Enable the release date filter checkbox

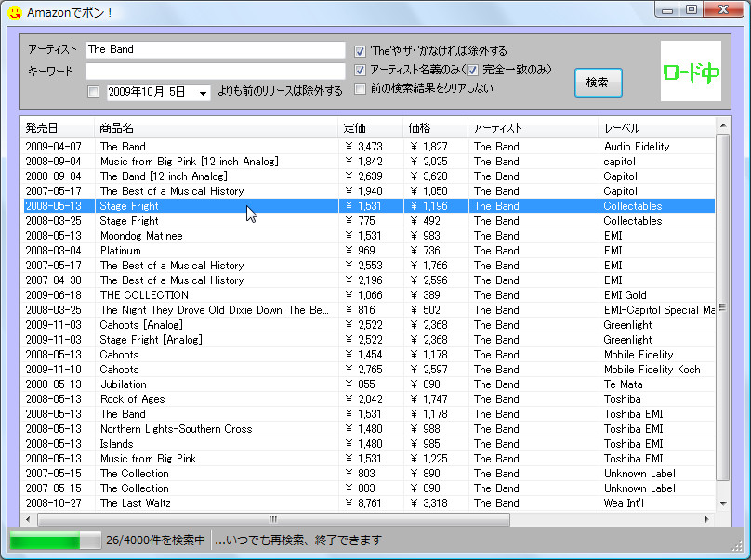tap(93, 91)
